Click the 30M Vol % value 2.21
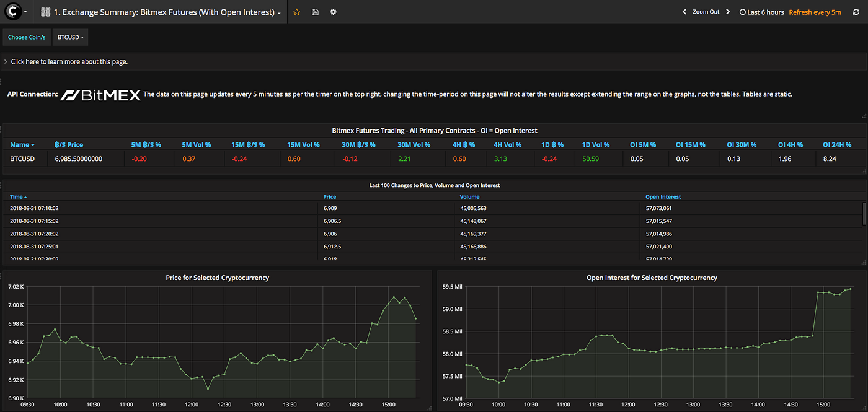 [x=404, y=159]
